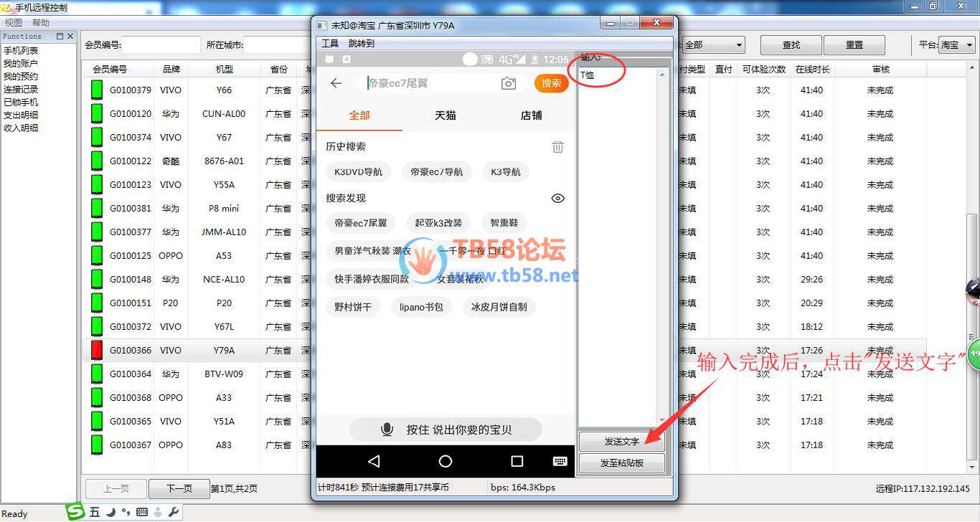Select 手机列表 in Functions panel
980x522 pixels.
point(21,51)
